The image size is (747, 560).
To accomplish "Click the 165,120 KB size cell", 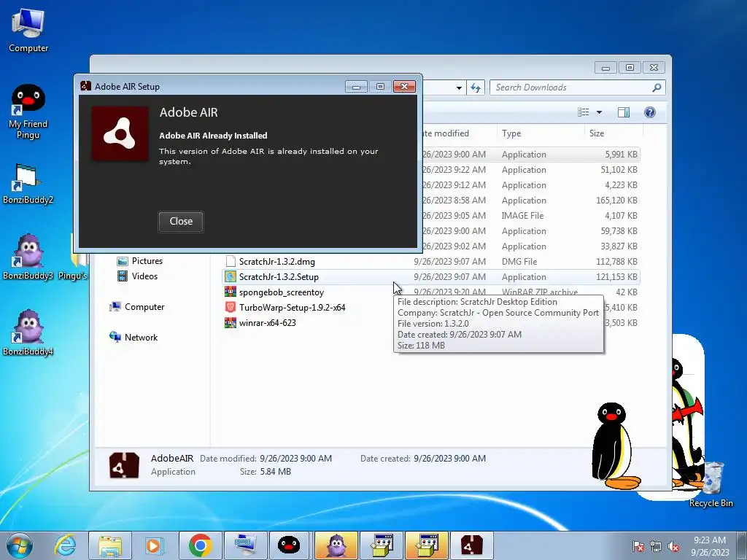I will [616, 201].
